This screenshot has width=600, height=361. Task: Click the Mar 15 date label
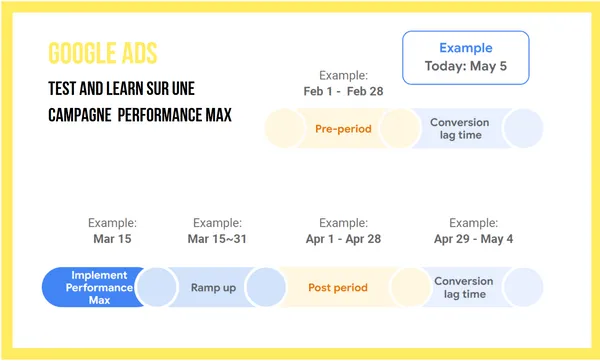[x=112, y=239]
